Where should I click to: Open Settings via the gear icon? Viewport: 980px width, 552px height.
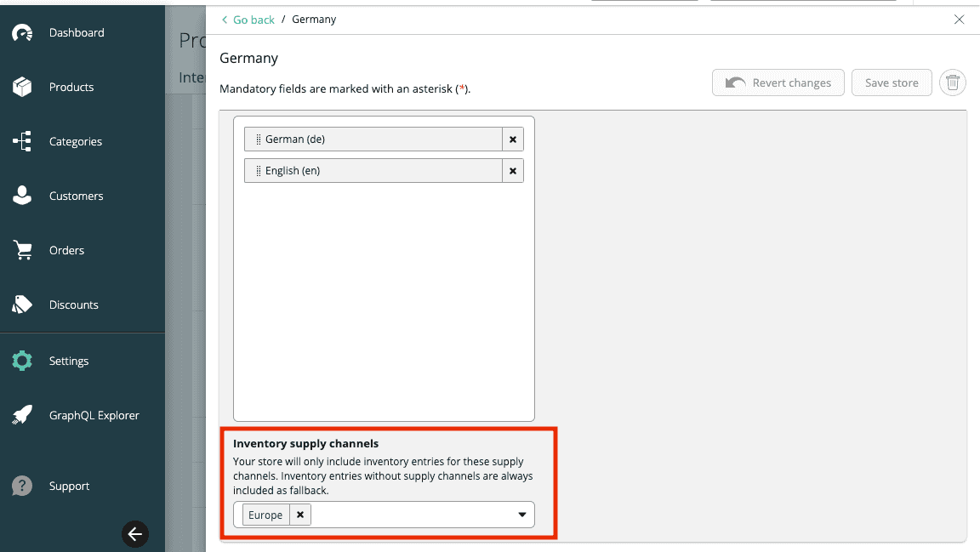click(22, 361)
